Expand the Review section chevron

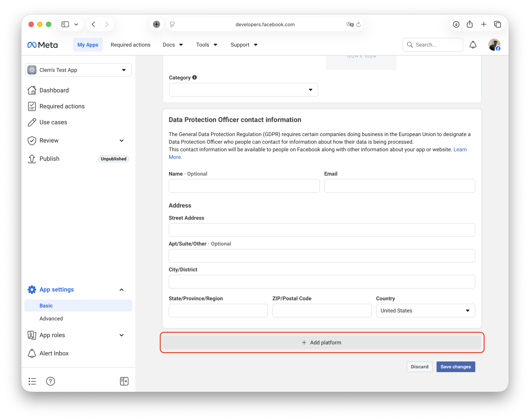[x=122, y=140]
